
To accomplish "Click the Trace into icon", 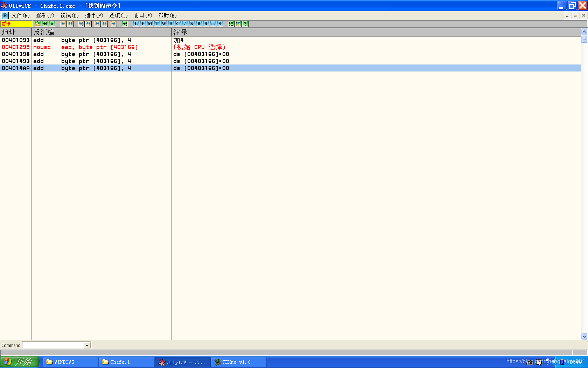I will coord(98,23).
